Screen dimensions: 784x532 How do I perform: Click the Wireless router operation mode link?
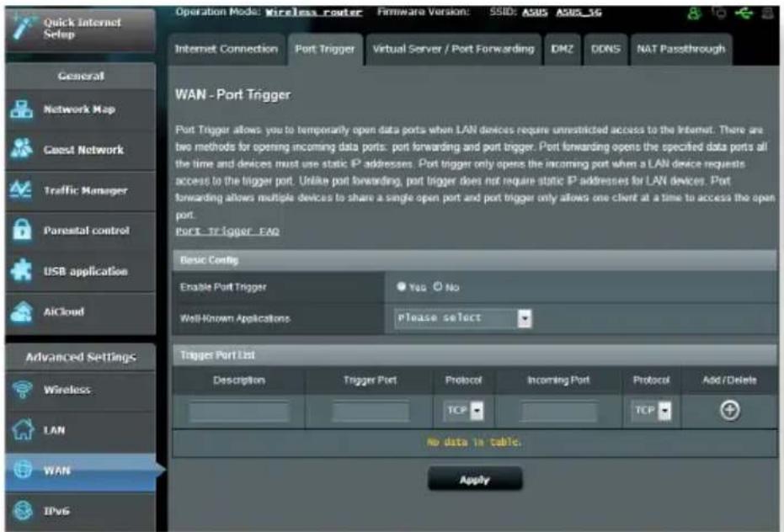[x=313, y=12]
